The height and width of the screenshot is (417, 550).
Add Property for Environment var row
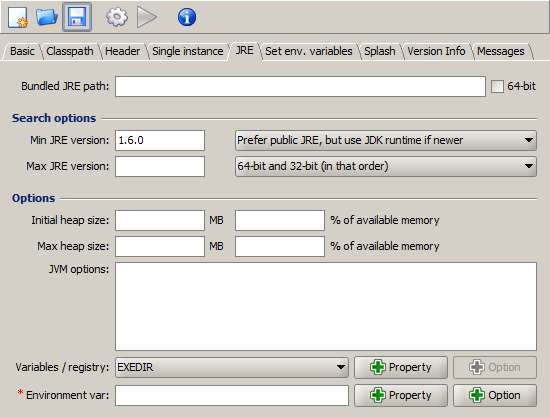(x=401, y=395)
